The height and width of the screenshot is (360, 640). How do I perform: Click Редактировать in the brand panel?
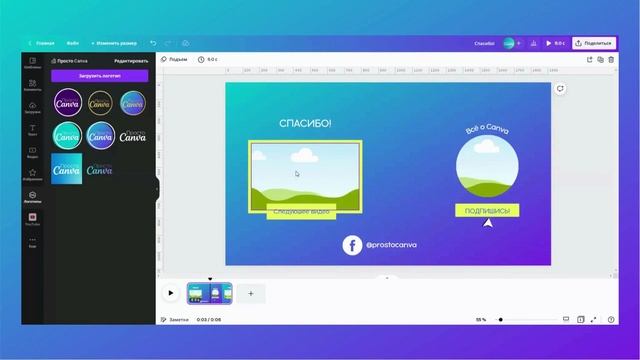point(131,61)
